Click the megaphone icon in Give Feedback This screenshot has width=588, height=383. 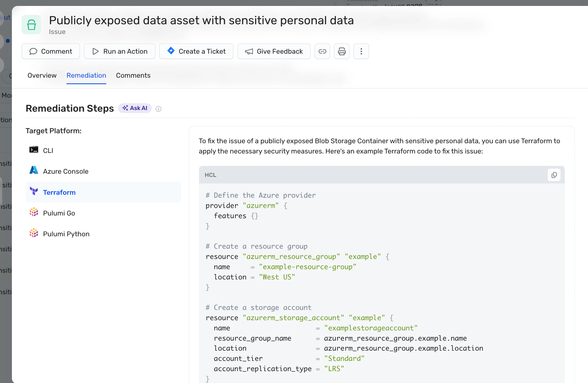coord(249,51)
